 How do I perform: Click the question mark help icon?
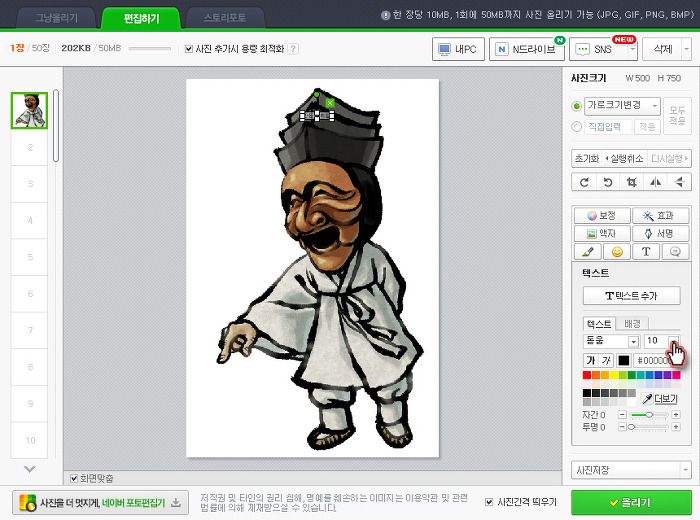tap(293, 49)
